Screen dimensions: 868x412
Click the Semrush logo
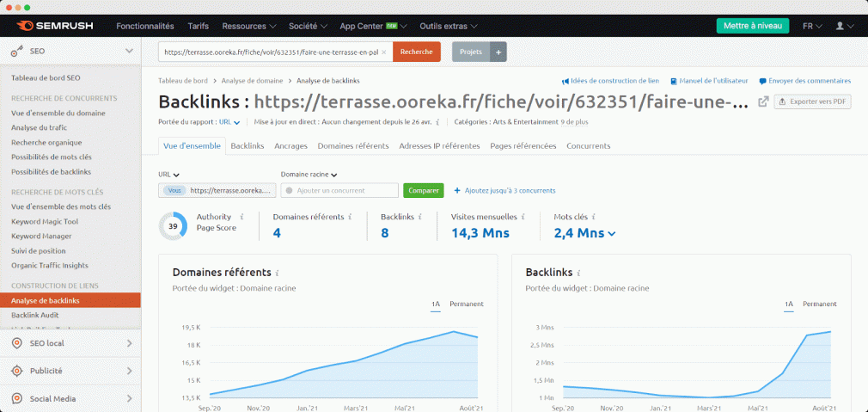55,26
